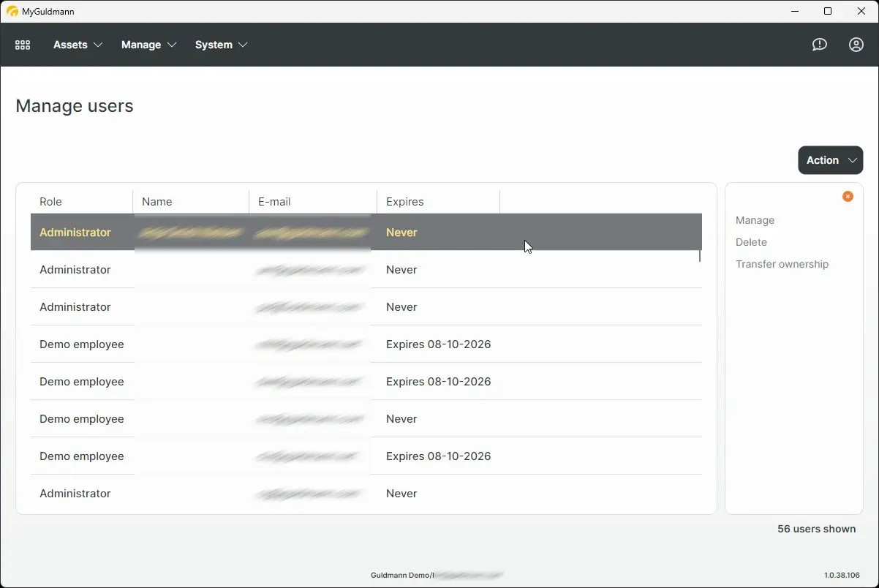The width and height of the screenshot is (879, 588).
Task: Sort users by the Name column
Action: click(156, 201)
